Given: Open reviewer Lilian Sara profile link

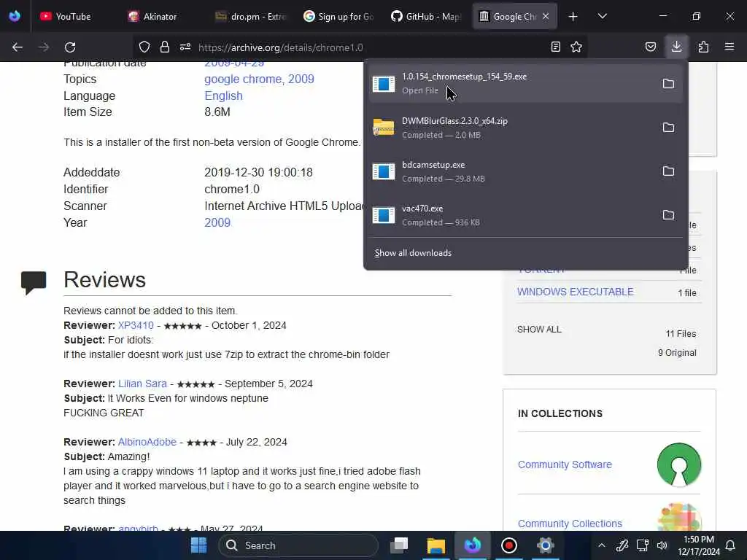Looking at the screenshot, I should click(x=142, y=384).
